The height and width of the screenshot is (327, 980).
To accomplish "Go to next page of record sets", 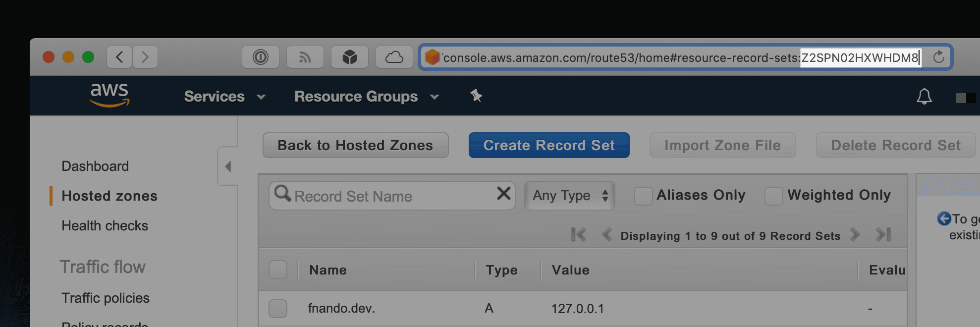I will (x=855, y=234).
